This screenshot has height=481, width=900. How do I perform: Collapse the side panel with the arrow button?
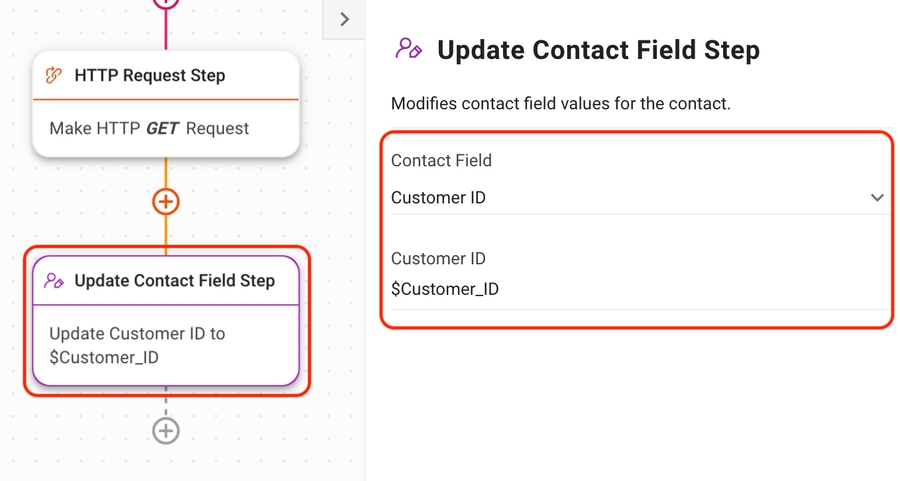344,19
